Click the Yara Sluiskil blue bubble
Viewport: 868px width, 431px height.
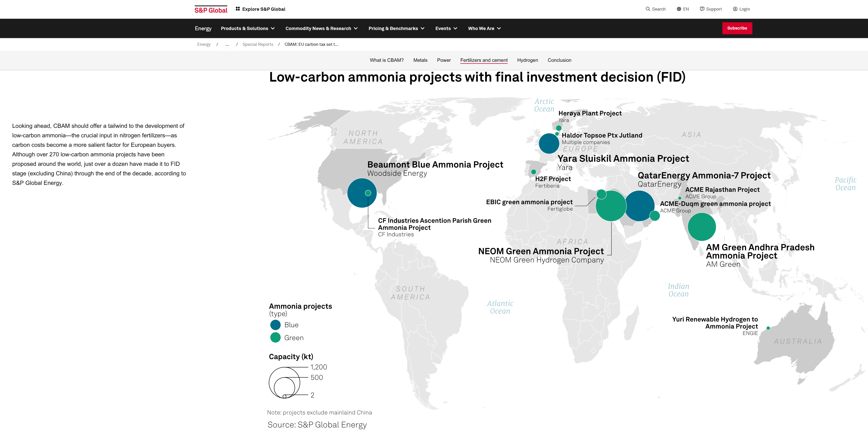(x=549, y=143)
